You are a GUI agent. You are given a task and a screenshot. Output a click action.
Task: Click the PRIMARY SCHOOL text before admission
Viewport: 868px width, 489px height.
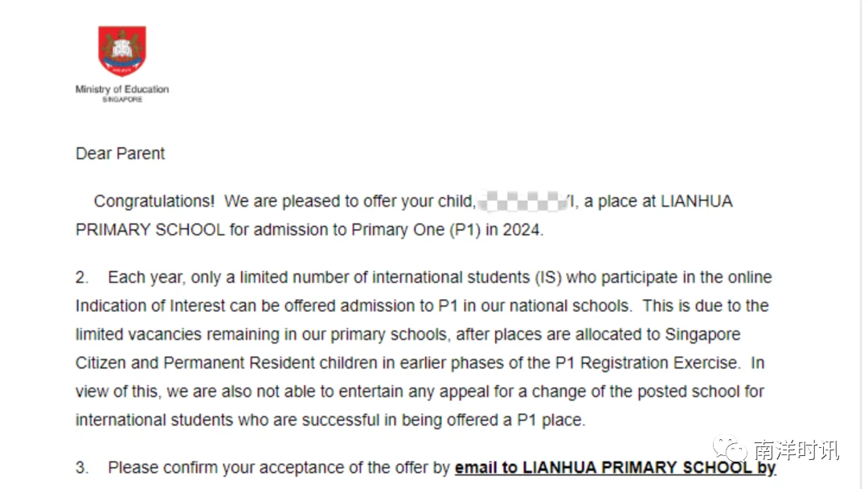click(150, 230)
